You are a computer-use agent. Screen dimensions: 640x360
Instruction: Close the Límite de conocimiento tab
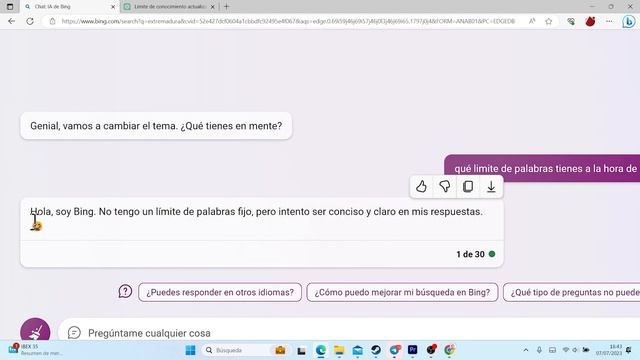(x=212, y=7)
